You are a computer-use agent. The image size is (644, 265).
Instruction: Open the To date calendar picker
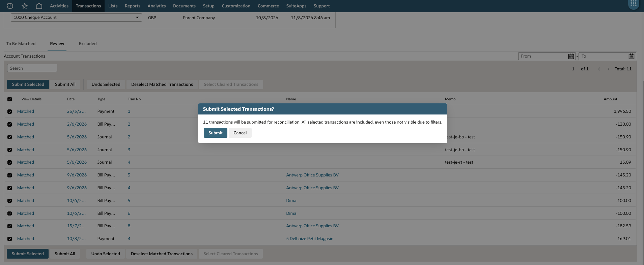click(631, 56)
